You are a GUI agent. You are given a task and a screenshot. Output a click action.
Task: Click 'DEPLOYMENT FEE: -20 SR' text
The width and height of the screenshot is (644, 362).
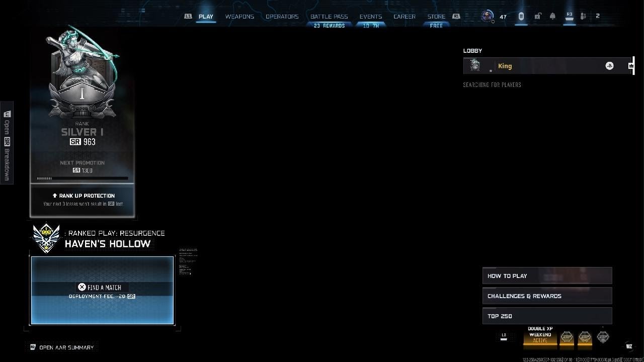[x=102, y=297]
